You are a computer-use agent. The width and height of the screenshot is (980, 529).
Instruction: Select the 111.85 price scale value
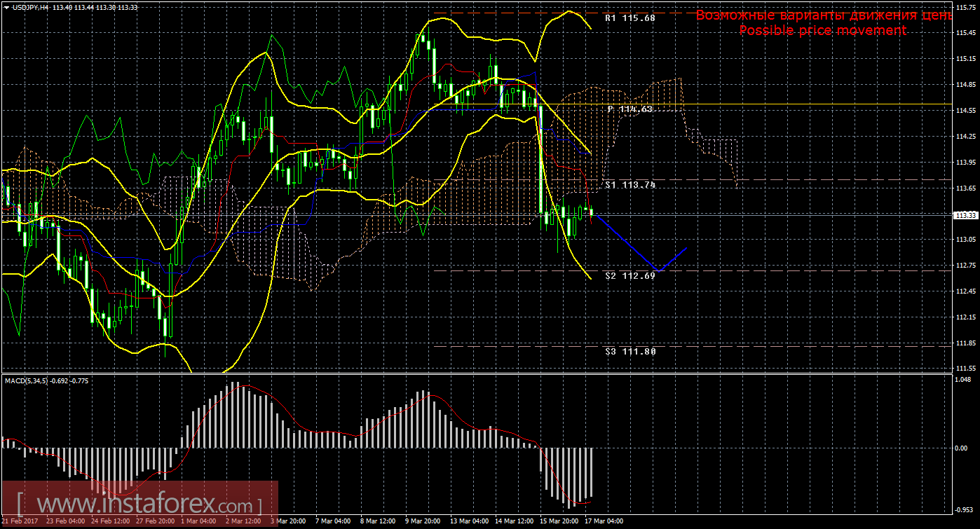pos(967,343)
